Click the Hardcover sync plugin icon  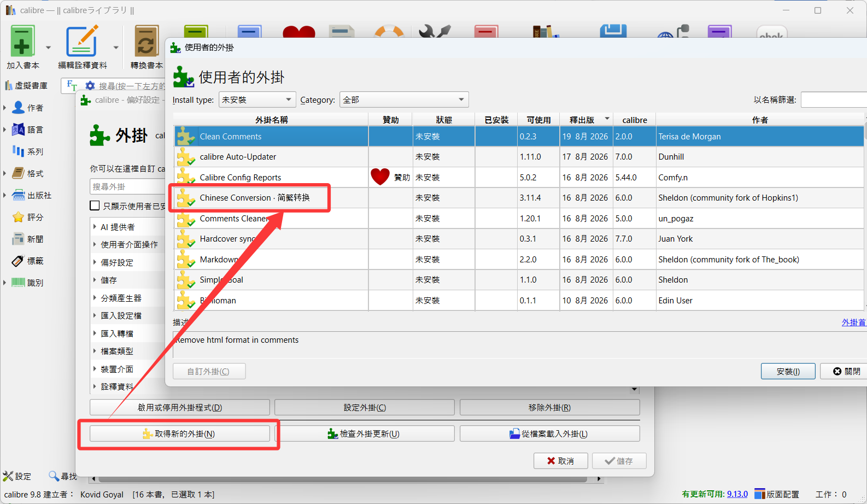tap(186, 239)
